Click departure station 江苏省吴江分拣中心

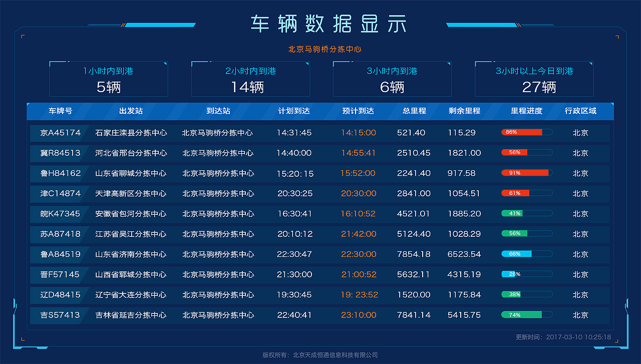[131, 234]
